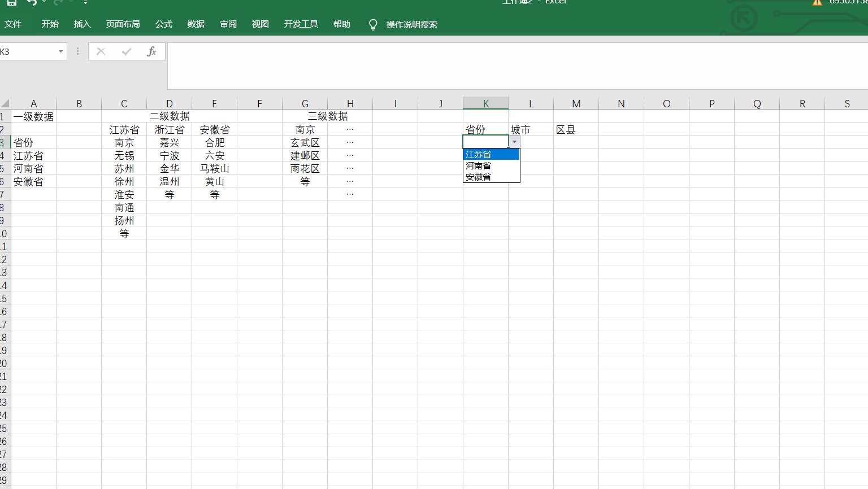The height and width of the screenshot is (489, 868).
Task: Click the Select All corner triangle
Action: pos(5,103)
